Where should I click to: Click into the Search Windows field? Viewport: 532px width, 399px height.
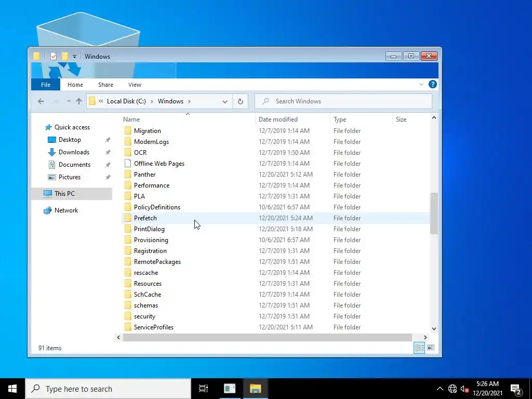point(343,101)
